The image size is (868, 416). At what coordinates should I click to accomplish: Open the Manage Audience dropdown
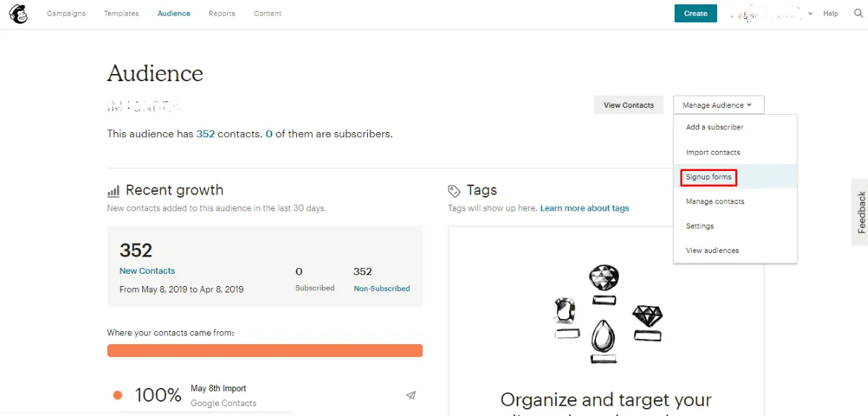click(x=717, y=104)
